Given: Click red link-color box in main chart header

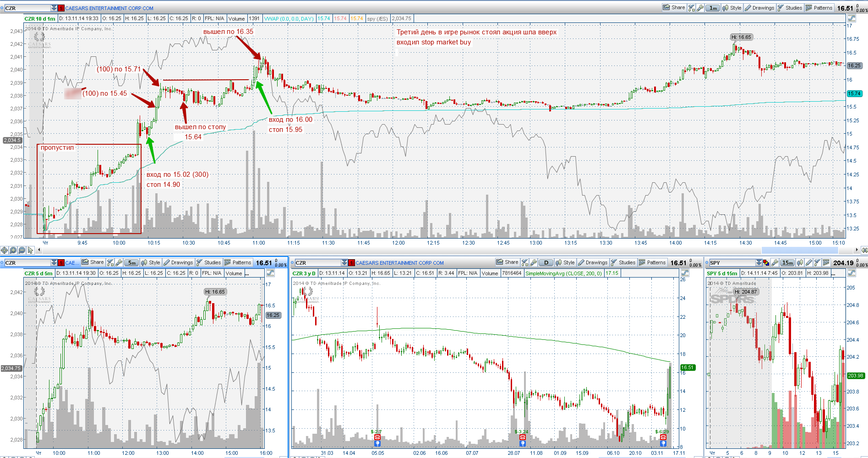Looking at the screenshot, I should point(61,8).
